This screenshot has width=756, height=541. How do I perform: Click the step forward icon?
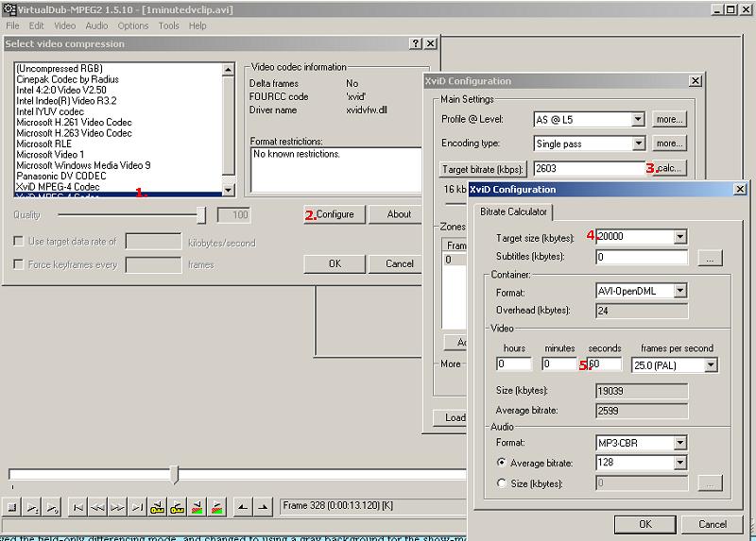117,507
